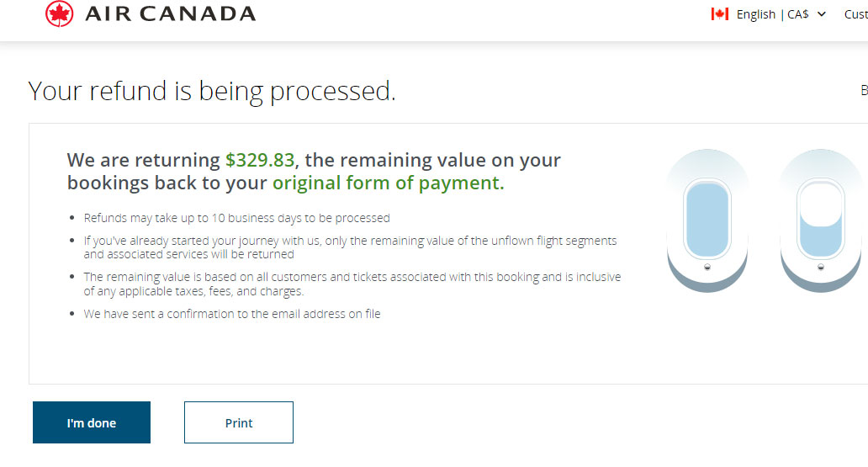This screenshot has height=467, width=868.
Task: Click the AIR CANADA wordmark
Action: 171,13
